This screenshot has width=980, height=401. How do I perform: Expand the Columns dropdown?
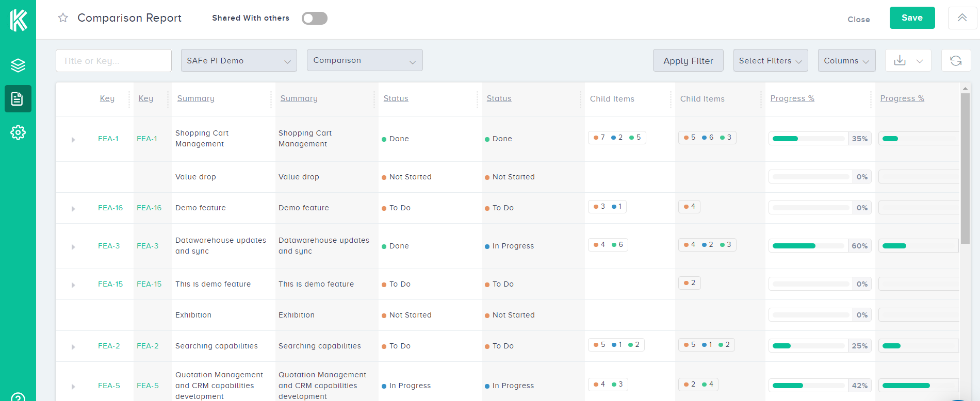click(x=846, y=60)
